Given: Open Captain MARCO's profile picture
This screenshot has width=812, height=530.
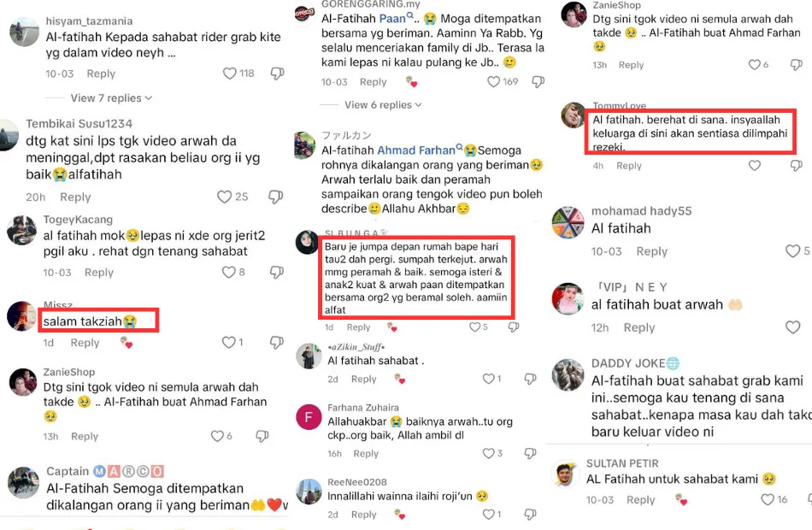Looking at the screenshot, I should click(24, 482).
